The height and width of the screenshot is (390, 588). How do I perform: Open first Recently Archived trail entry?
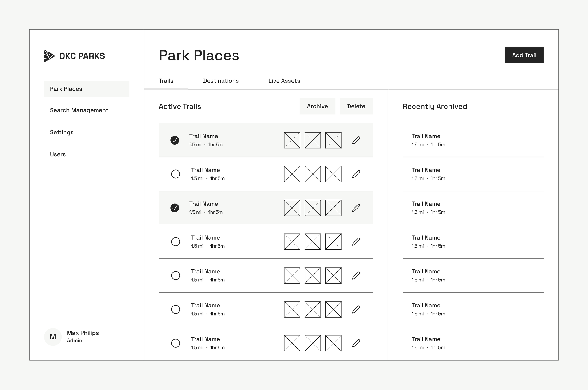[x=426, y=140]
